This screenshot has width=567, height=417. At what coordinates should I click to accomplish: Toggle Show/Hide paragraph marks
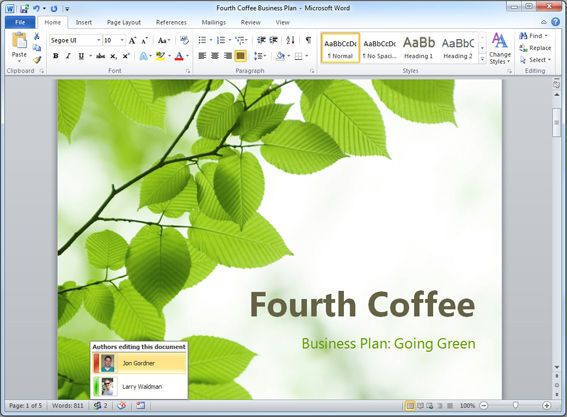click(308, 40)
